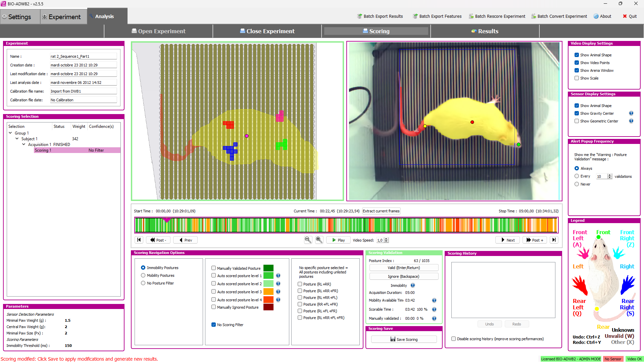Collapse the Group 1 tree node
The width and height of the screenshot is (644, 362).
pos(10,133)
